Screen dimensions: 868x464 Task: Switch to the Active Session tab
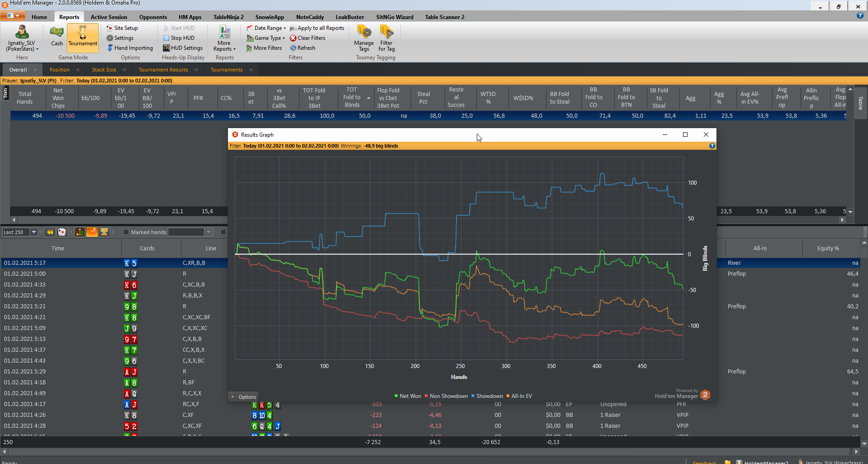(109, 17)
